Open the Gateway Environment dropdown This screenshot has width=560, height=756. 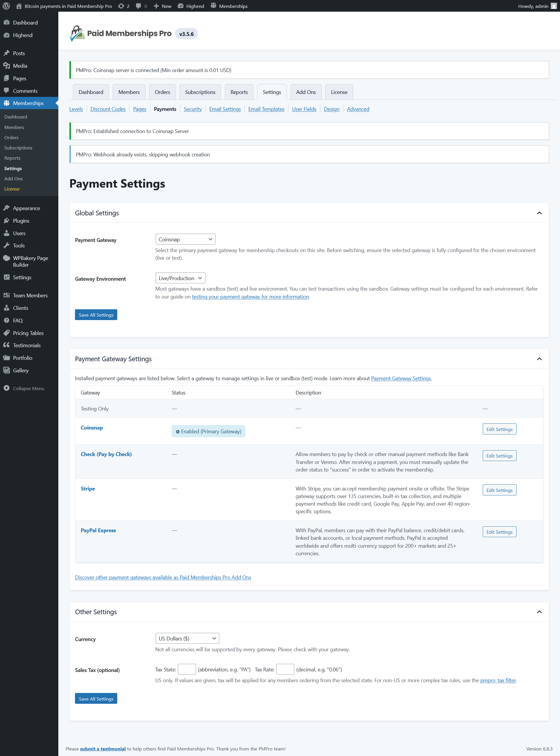(180, 278)
